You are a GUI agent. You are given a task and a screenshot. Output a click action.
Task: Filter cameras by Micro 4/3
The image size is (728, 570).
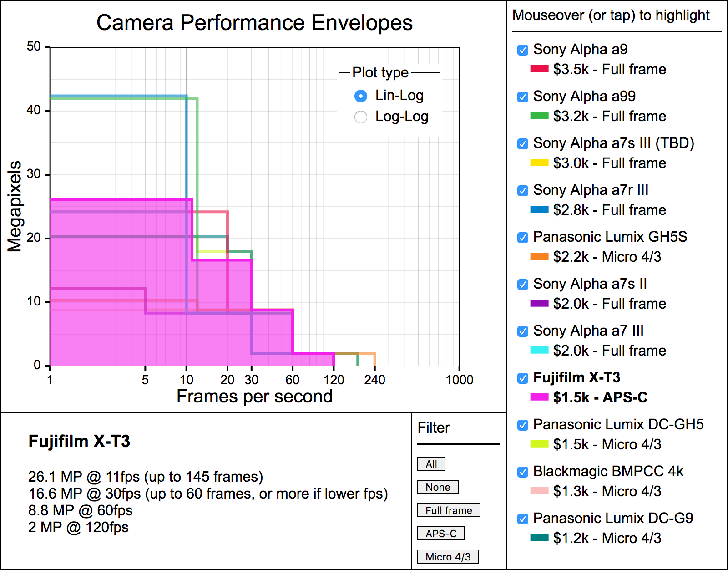click(448, 557)
